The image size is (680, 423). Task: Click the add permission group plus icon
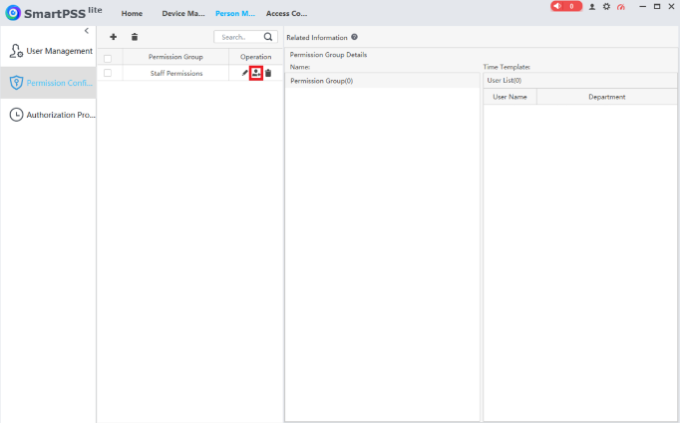113,37
